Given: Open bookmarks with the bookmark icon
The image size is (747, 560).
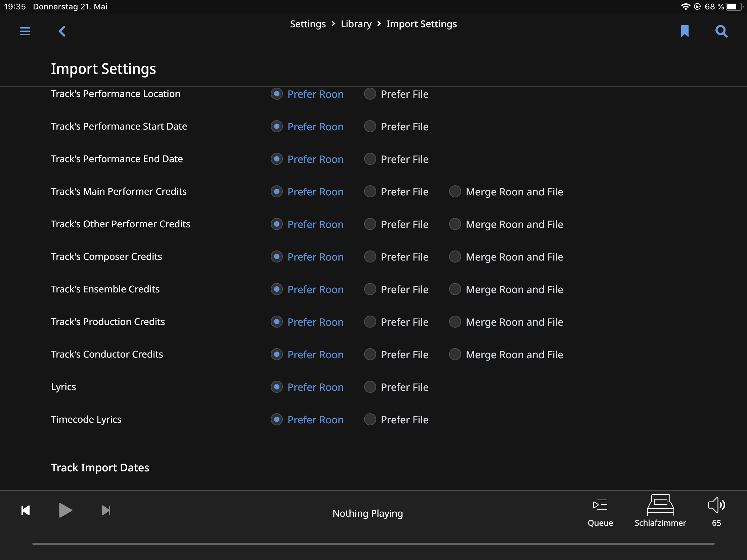Looking at the screenshot, I should 685,31.
